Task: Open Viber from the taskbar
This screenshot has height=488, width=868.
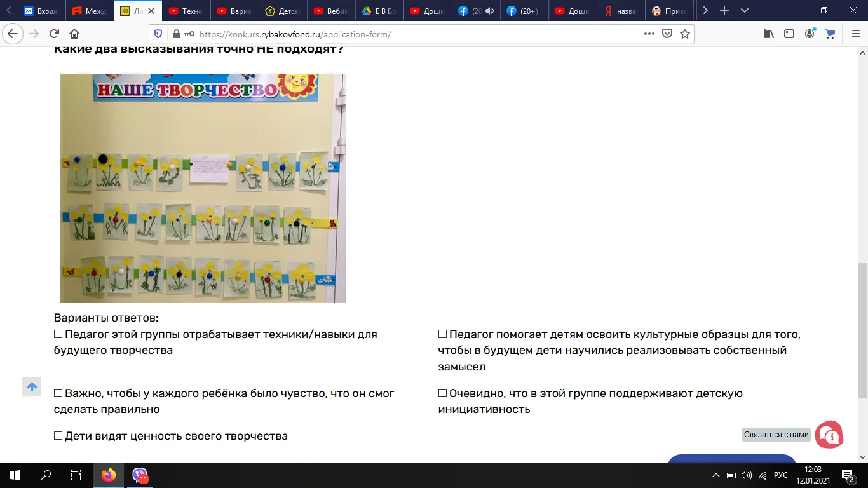Action: (138, 475)
